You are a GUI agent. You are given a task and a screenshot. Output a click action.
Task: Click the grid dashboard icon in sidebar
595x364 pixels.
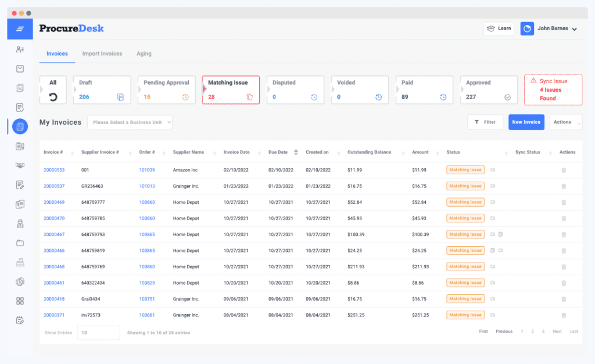[x=20, y=301]
